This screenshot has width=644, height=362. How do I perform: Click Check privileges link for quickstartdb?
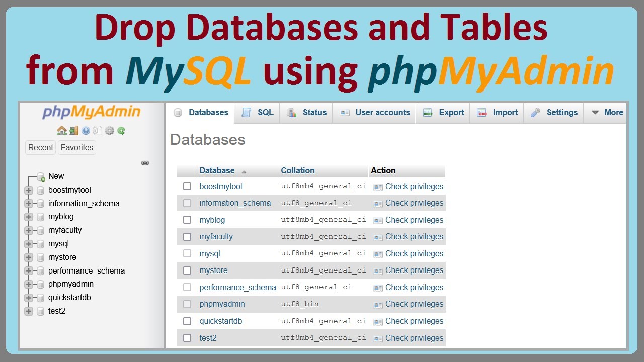tap(415, 321)
